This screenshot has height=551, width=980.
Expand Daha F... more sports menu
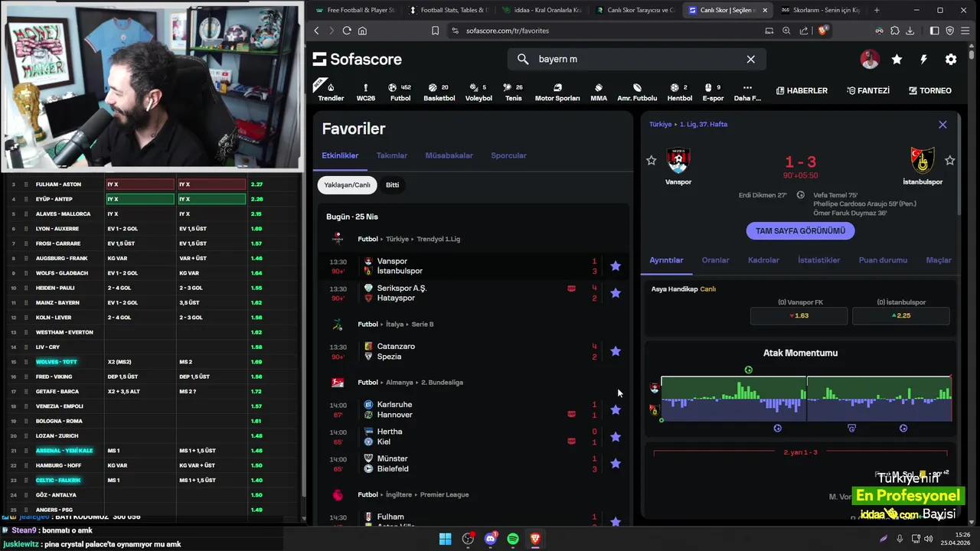pyautogui.click(x=747, y=92)
